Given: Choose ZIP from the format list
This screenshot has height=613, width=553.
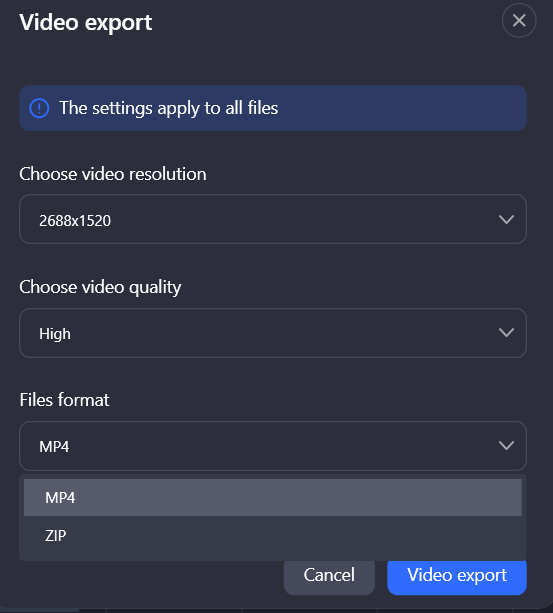Looking at the screenshot, I should 272,535.
